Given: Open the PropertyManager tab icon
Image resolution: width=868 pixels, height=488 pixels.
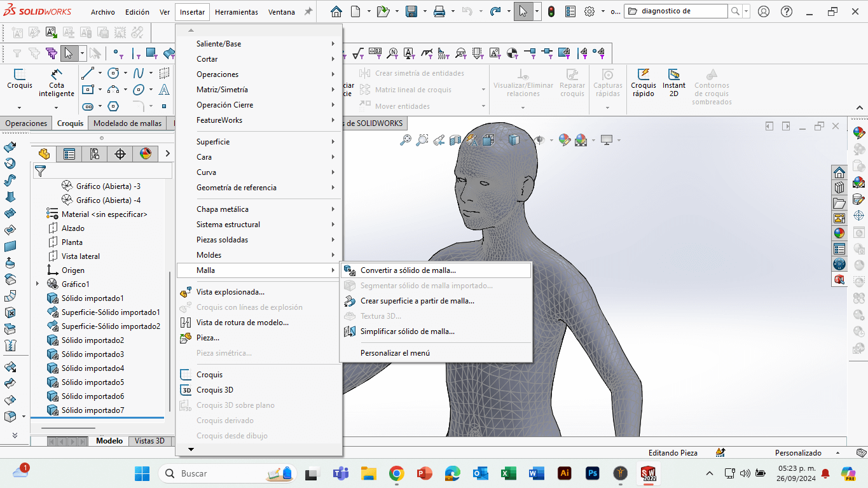Looking at the screenshot, I should pos(69,153).
